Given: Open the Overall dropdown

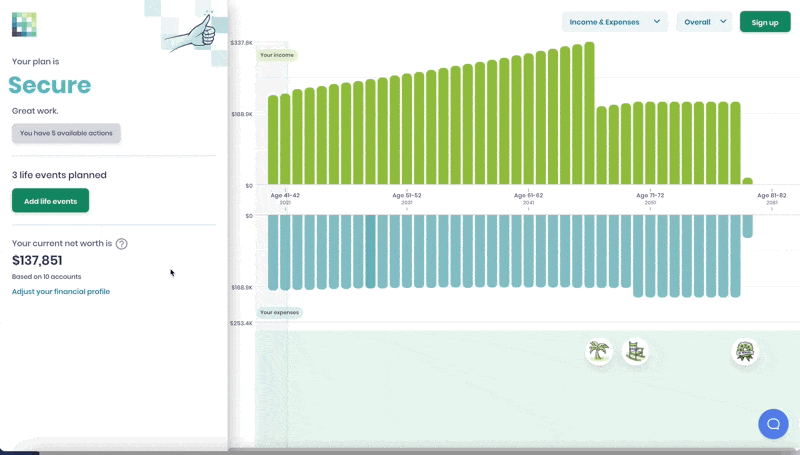Looking at the screenshot, I should [x=705, y=22].
